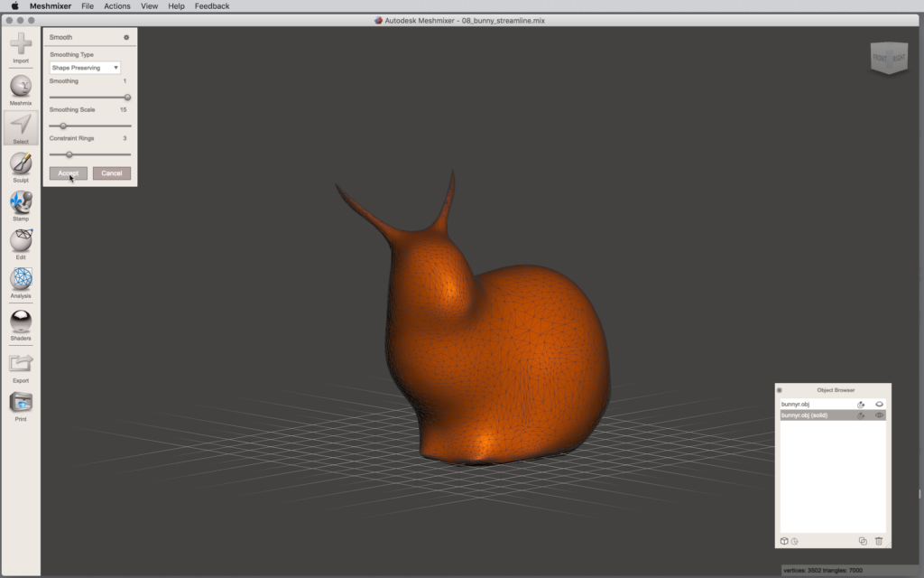Delete object with trash icon in Object Browser

pos(879,541)
